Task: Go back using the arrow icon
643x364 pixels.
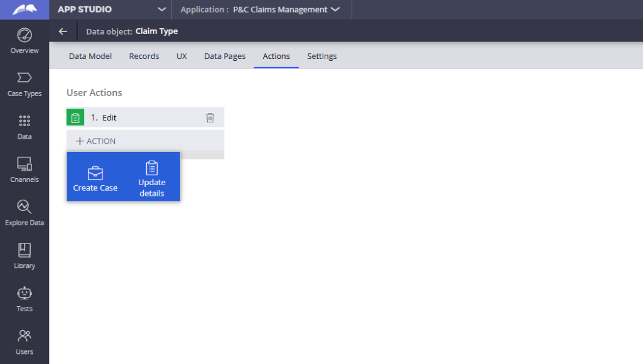Action: [63, 31]
